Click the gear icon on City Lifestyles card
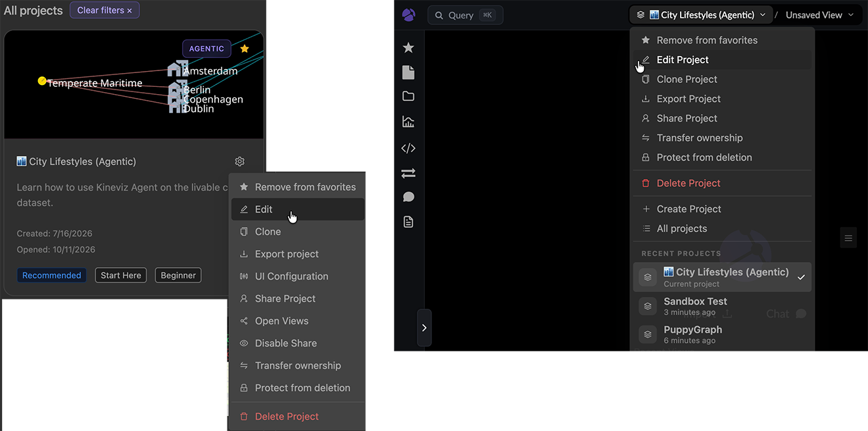Image resolution: width=868 pixels, height=431 pixels. coord(239,161)
